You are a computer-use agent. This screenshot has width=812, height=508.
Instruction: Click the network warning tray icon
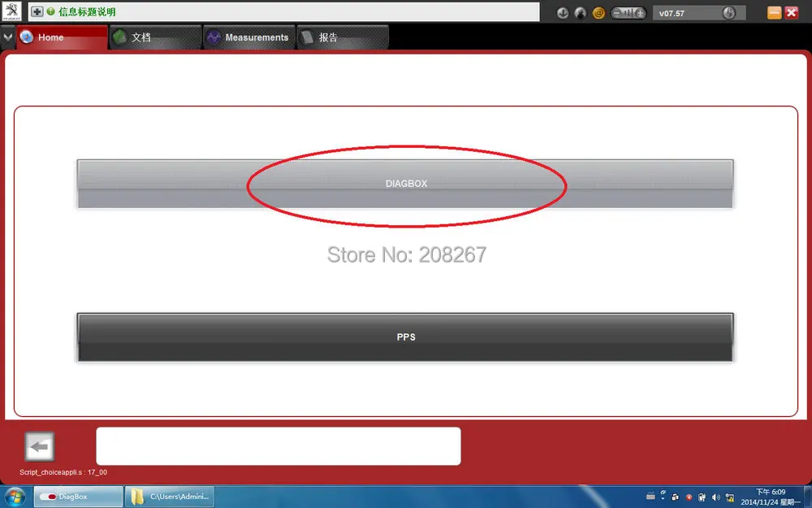tap(730, 497)
